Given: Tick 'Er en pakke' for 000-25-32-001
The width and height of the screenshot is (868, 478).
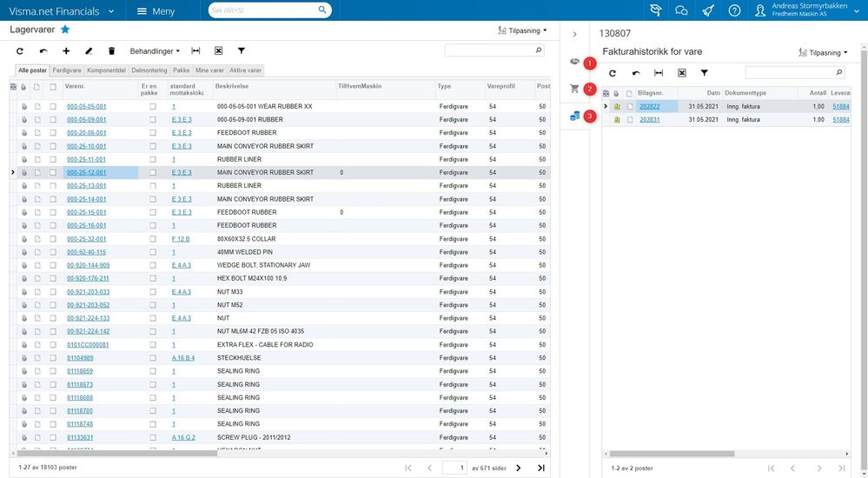Looking at the screenshot, I should (x=153, y=239).
